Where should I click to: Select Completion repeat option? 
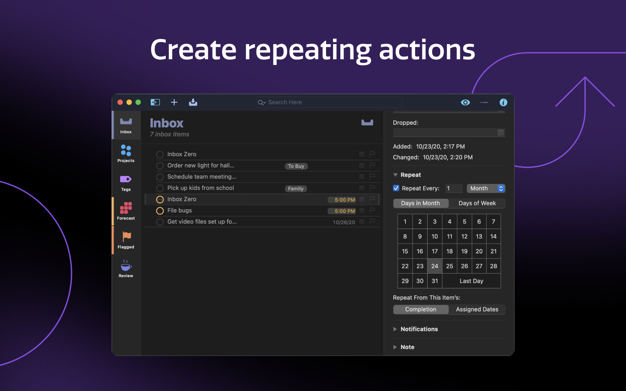pos(420,310)
